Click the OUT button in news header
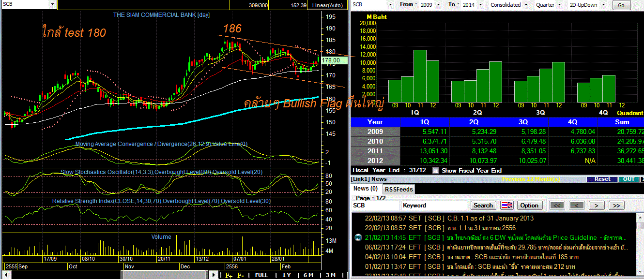Viewport: 644px width, 279px height. [x=629, y=179]
